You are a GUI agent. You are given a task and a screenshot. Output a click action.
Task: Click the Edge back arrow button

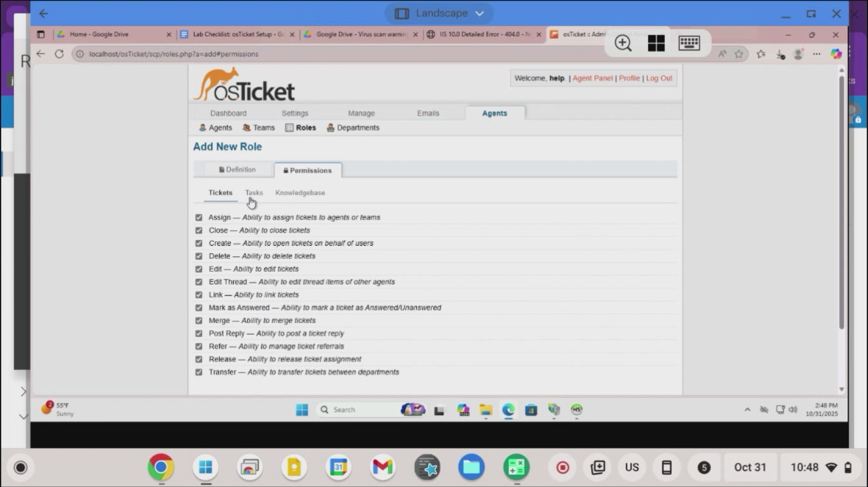[41, 54]
